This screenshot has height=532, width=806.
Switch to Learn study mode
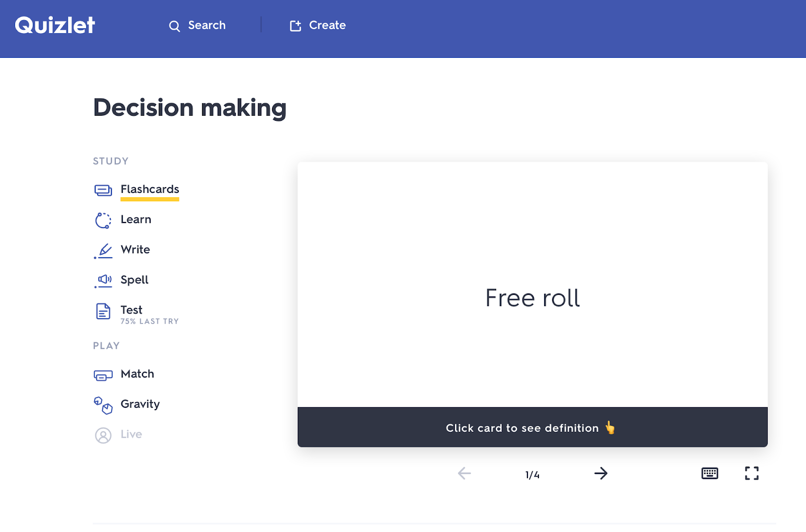[136, 219]
